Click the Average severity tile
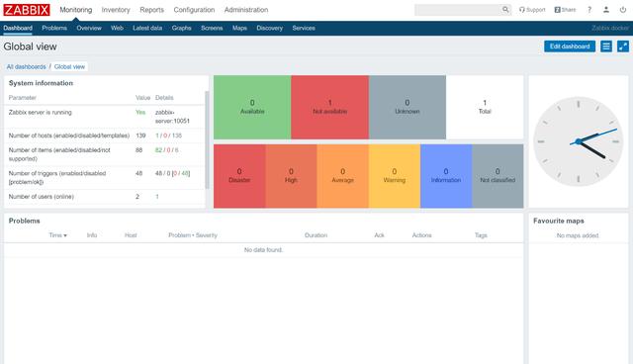Image resolution: width=633 pixels, height=364 pixels. click(343, 176)
